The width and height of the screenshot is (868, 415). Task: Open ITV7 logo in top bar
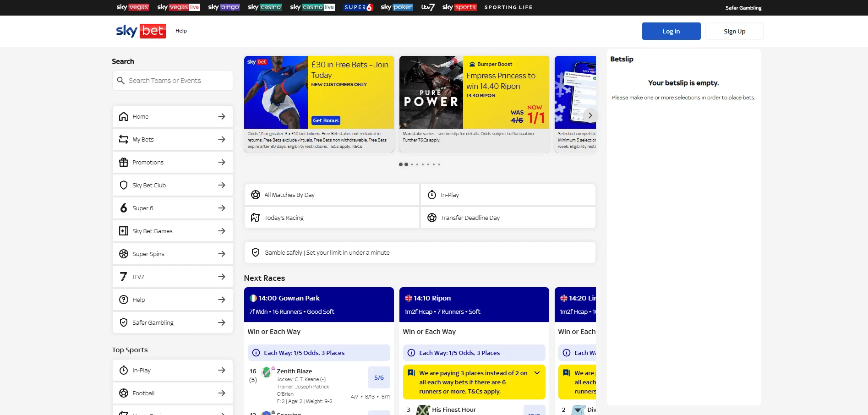[x=428, y=7]
